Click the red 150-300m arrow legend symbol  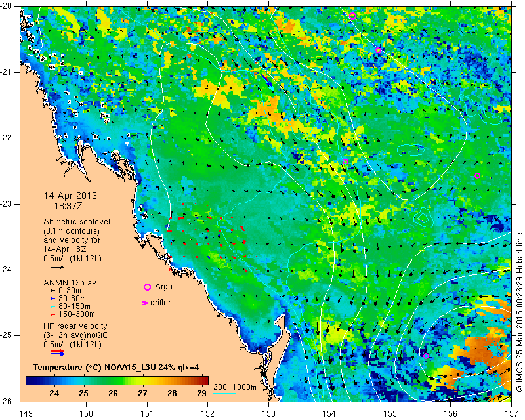coord(52,314)
